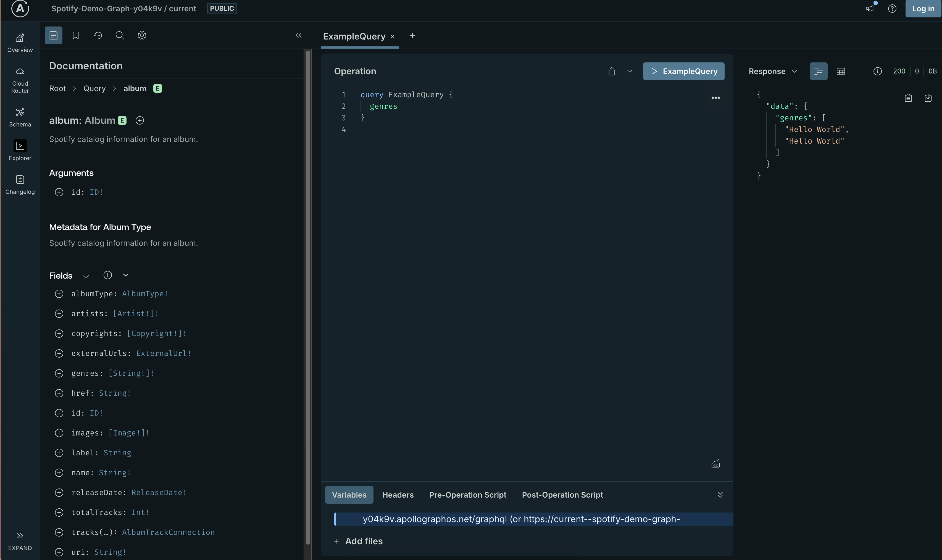The height and width of the screenshot is (560, 942).
Task: Add all fields with plus button
Action: 107,275
